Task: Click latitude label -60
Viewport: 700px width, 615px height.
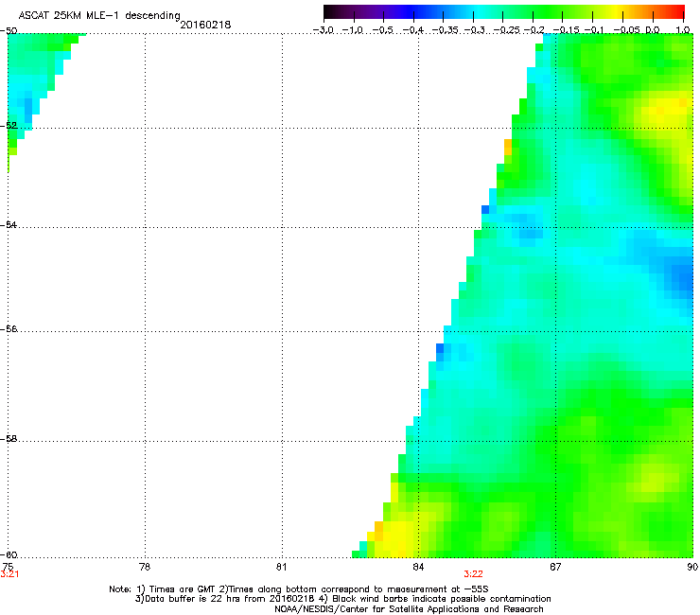Action: pos(9,555)
